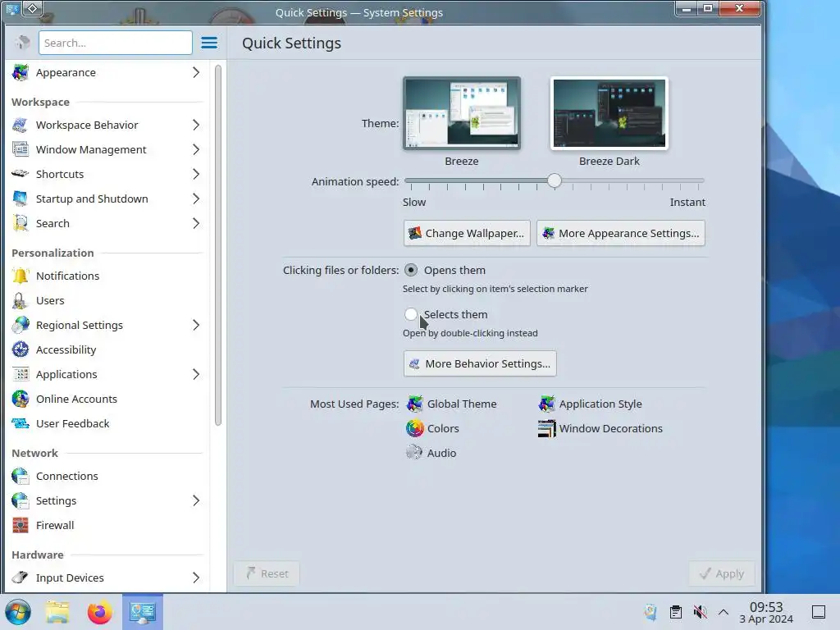The height and width of the screenshot is (630, 840).
Task: Expand the Window Management chevron
Action: (x=196, y=149)
